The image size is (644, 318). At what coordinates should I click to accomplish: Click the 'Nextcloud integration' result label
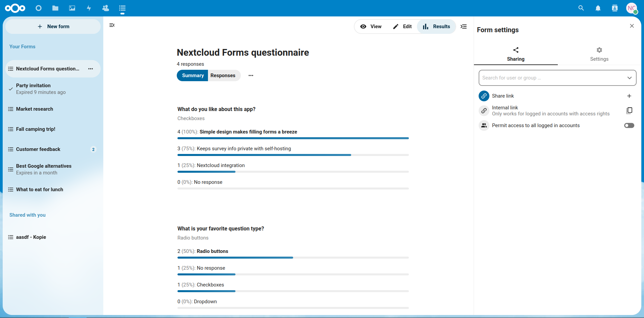[x=221, y=165]
